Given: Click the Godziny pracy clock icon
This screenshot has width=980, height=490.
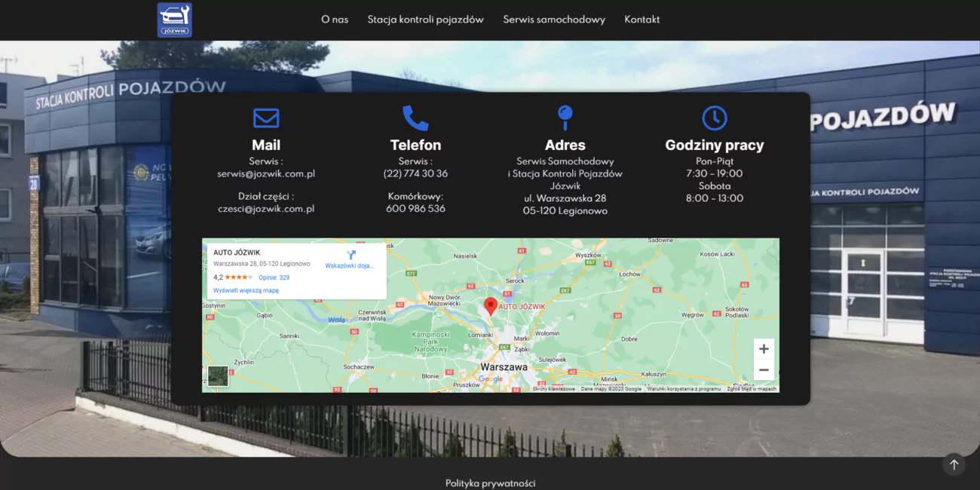Looking at the screenshot, I should click(714, 118).
